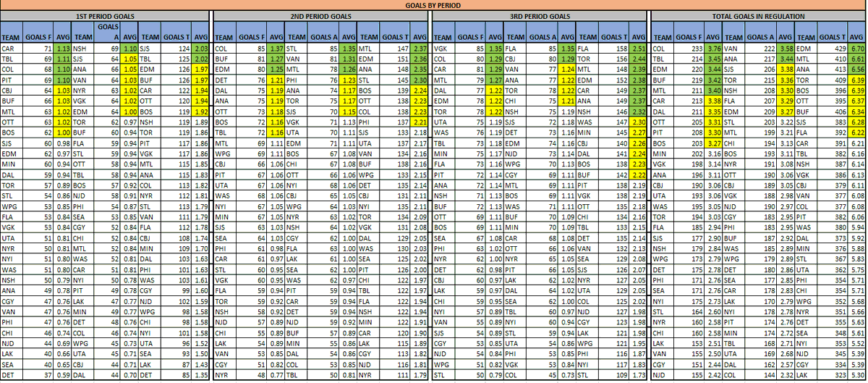Select 3.45 average for TBL in regulation totals
The height and width of the screenshot is (383, 868).
coord(714,57)
